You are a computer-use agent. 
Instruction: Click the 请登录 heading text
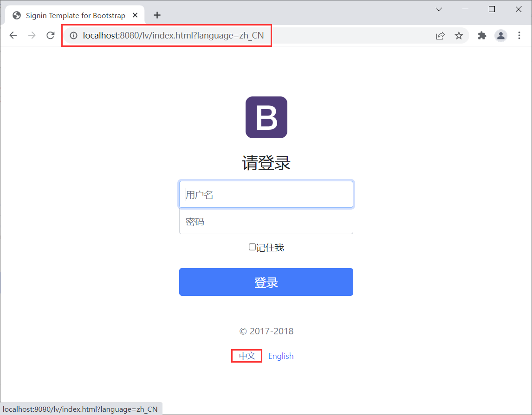266,163
